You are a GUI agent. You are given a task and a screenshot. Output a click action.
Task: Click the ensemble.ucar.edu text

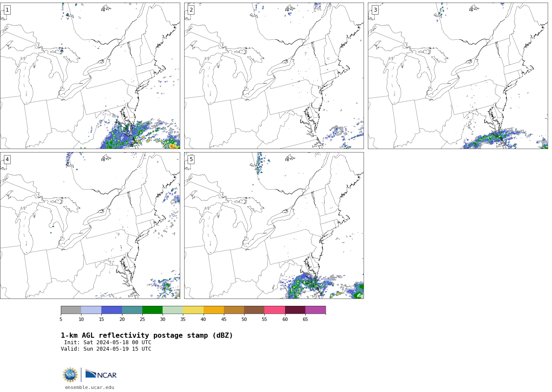[x=90, y=387]
